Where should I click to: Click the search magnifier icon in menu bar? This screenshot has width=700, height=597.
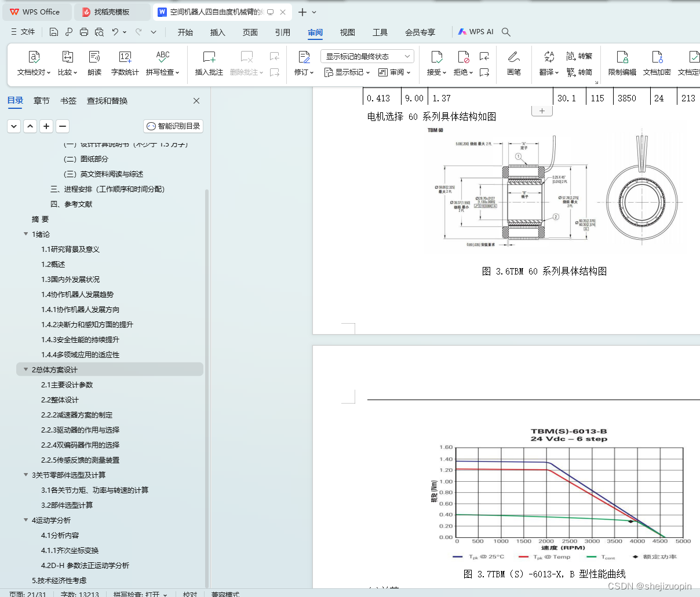(x=506, y=32)
